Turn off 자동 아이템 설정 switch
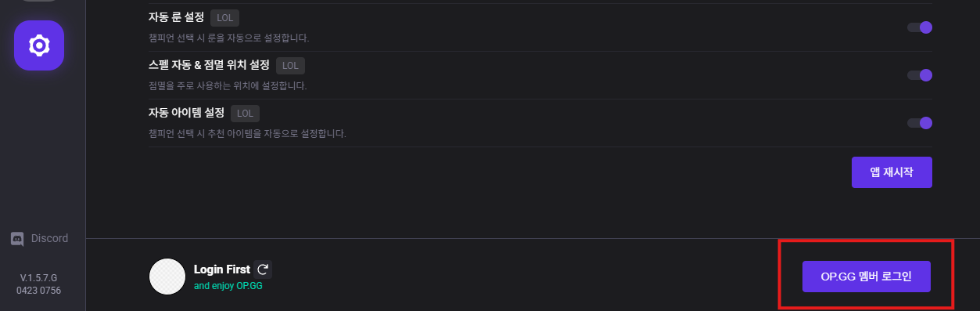980x311 pixels. click(920, 123)
